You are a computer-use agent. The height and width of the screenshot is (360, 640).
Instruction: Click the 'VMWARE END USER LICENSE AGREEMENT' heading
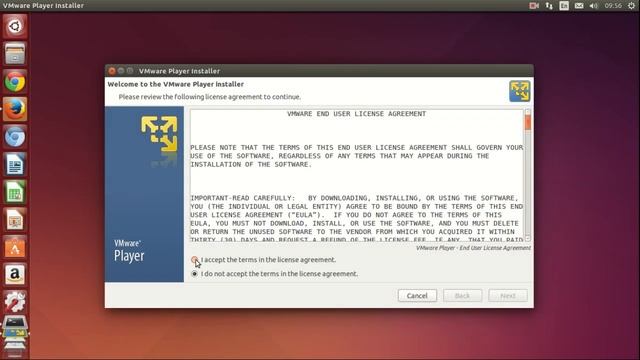pos(356,114)
